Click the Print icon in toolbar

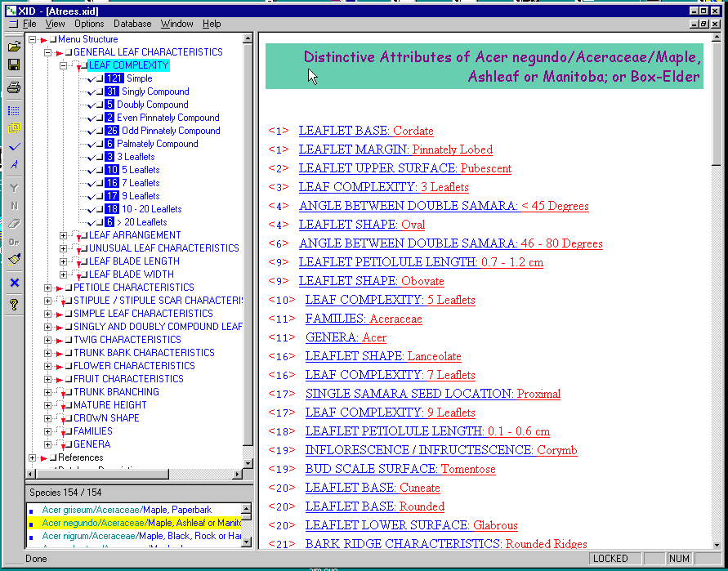pos(14,87)
